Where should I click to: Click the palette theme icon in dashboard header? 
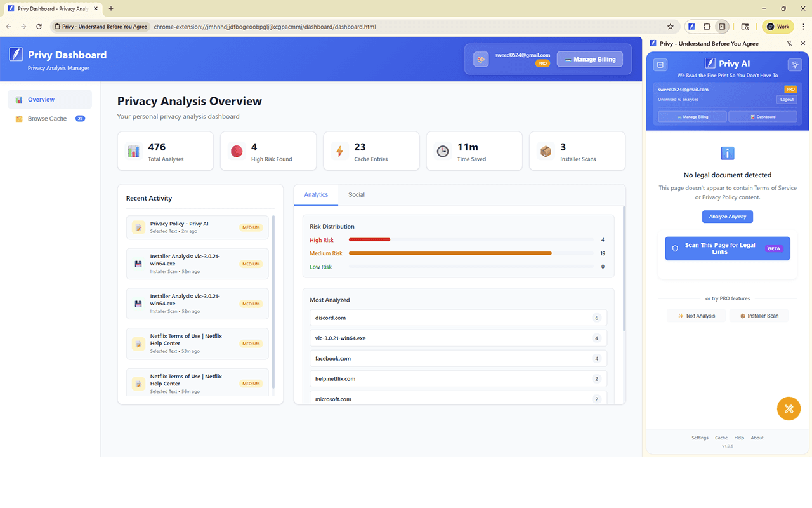481,59
